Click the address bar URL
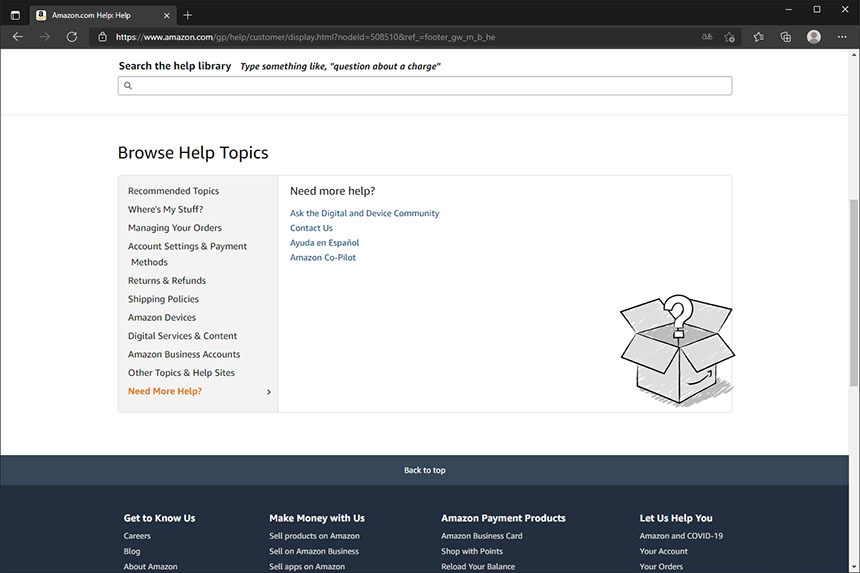The height and width of the screenshot is (573, 860). click(x=305, y=37)
